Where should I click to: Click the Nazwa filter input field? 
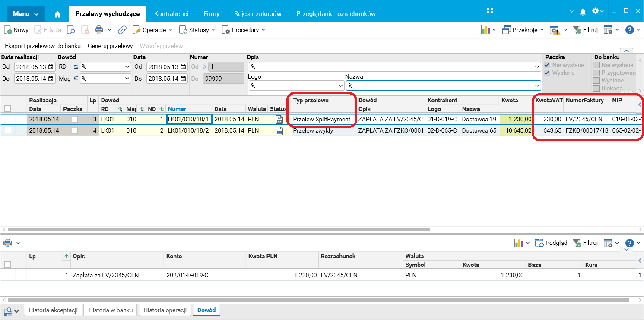click(x=443, y=85)
